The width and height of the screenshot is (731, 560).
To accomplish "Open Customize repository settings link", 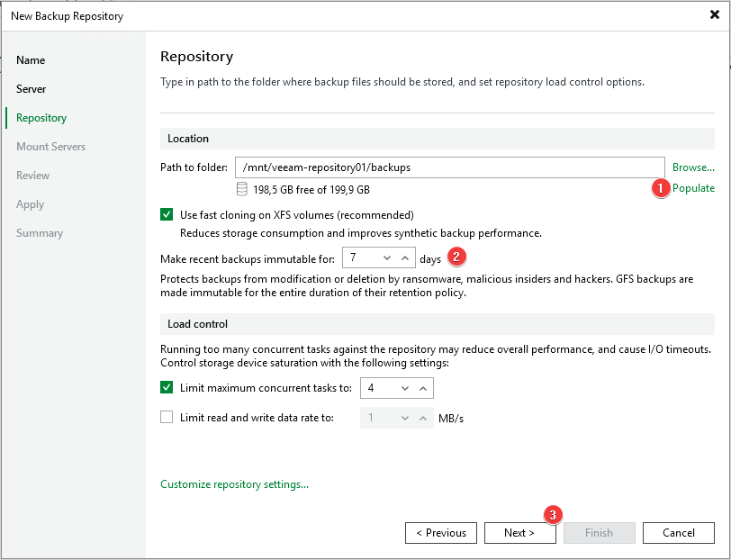I will point(234,484).
